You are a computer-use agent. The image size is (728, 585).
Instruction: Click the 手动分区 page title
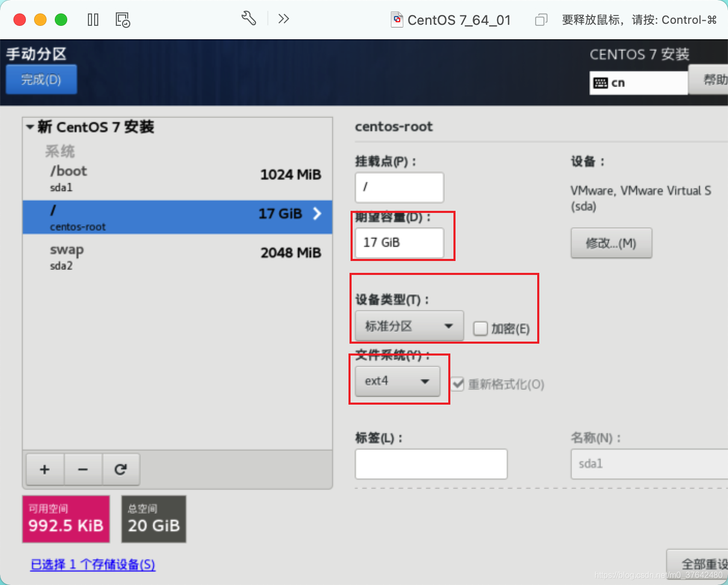[x=36, y=54]
